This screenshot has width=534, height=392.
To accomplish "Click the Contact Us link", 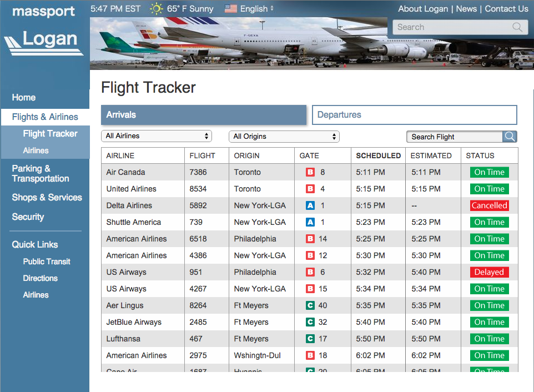I will [506, 9].
